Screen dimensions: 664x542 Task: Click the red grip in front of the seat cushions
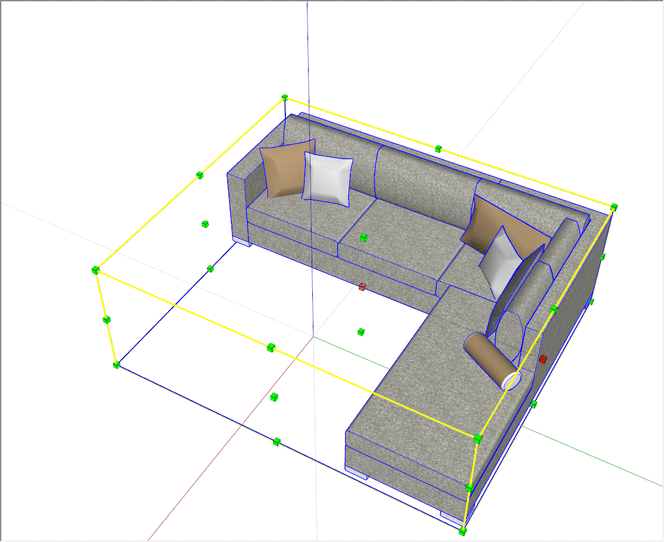362,287
